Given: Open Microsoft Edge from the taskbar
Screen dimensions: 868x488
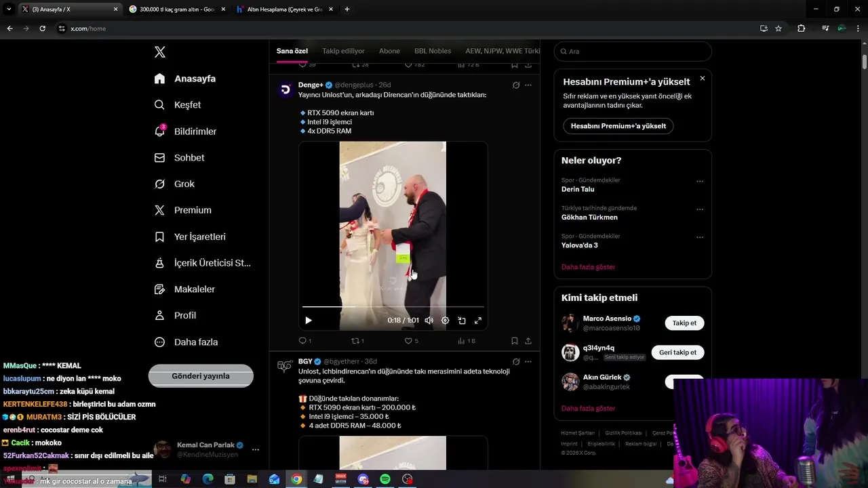Looking at the screenshot, I should coord(208,479).
